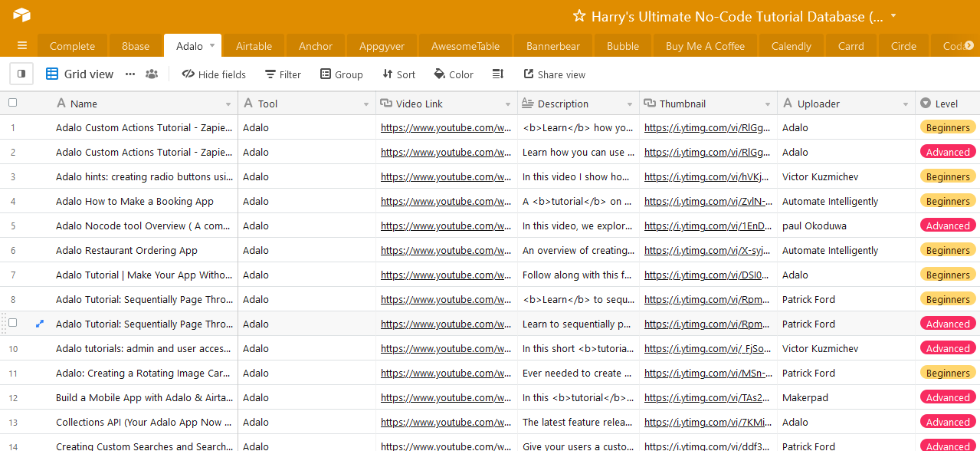Viewport: 980px width, 451px height.
Task: Switch to the Carrd tab
Action: pyautogui.click(x=851, y=46)
